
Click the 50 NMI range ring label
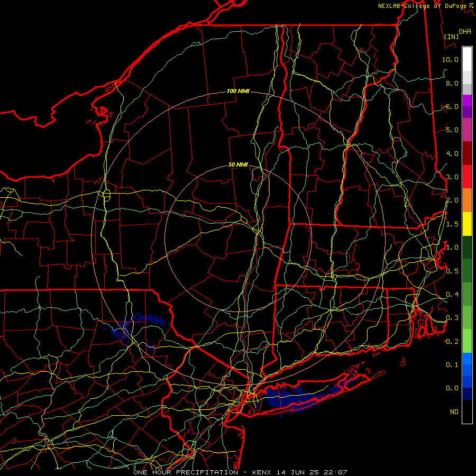point(238,164)
